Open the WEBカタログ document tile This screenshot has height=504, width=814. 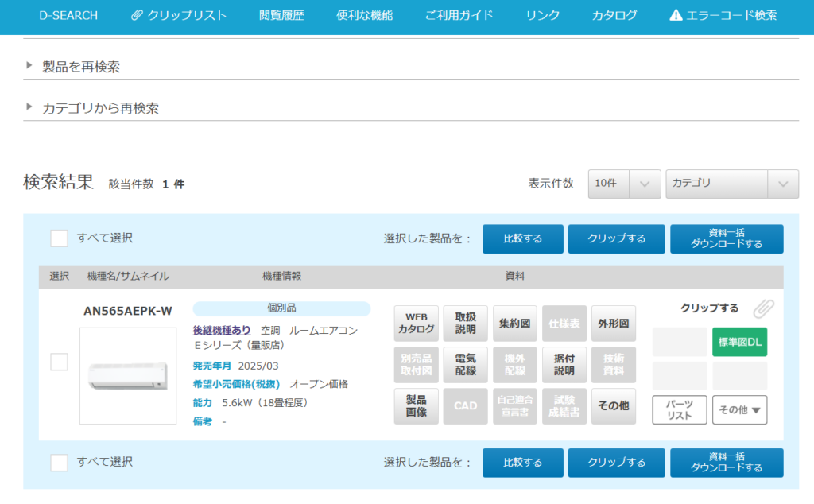(417, 324)
